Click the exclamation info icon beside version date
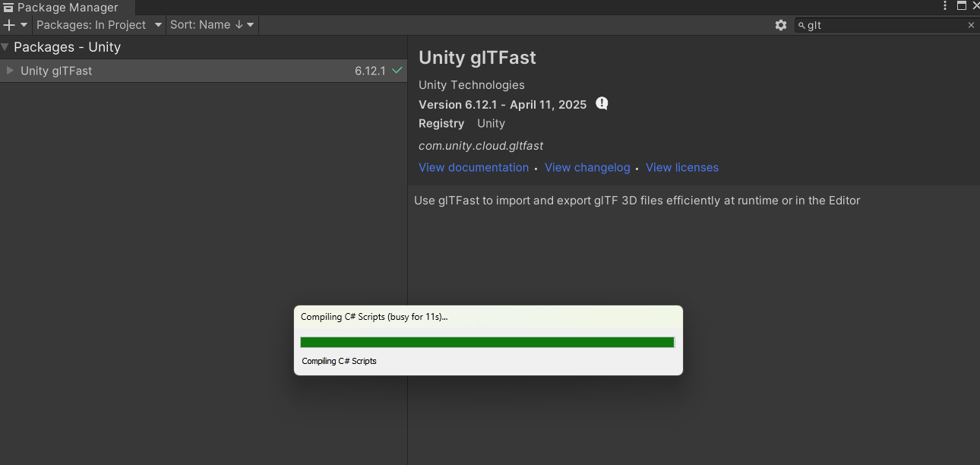This screenshot has height=465, width=980. point(602,103)
